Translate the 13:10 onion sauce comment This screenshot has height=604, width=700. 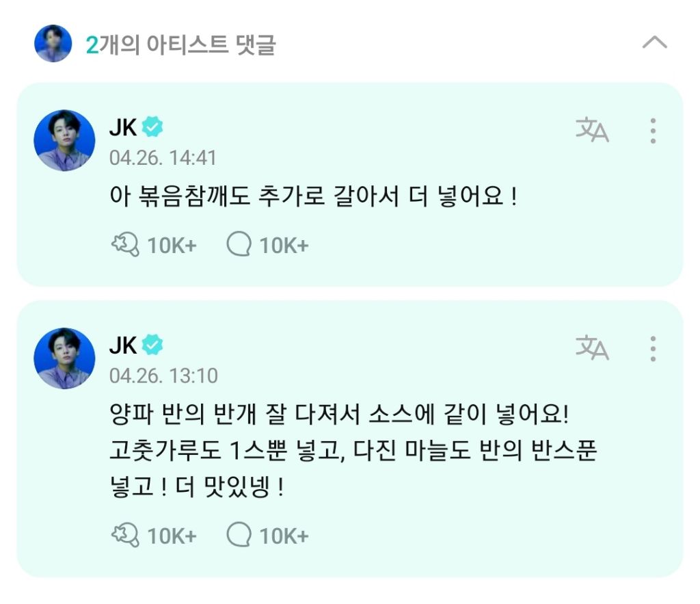point(592,347)
